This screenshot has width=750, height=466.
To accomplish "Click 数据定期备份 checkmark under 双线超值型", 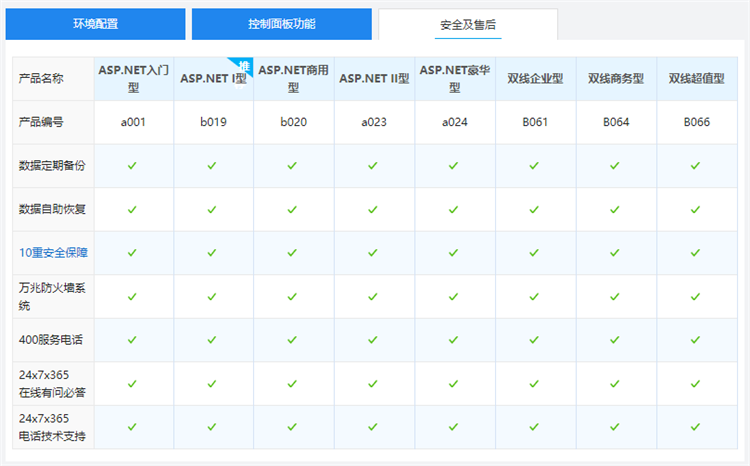I will [x=695, y=166].
